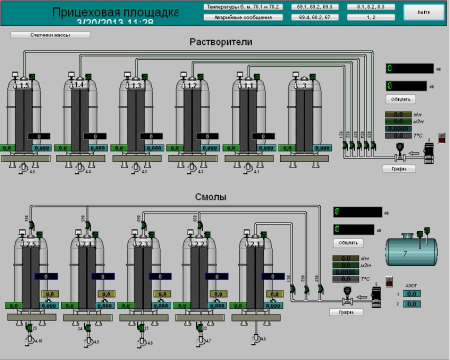This screenshot has width=450, height=360.
Task: Select solvent pump 5
Action: coord(429,153)
